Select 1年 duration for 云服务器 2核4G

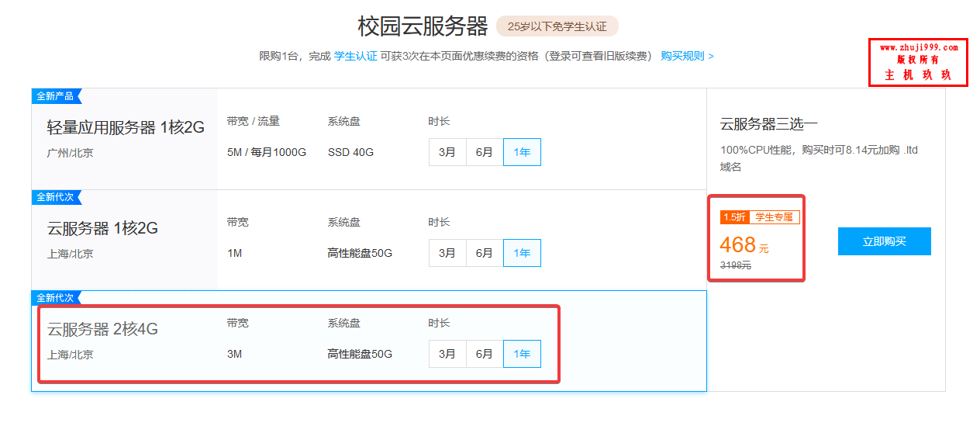click(522, 354)
